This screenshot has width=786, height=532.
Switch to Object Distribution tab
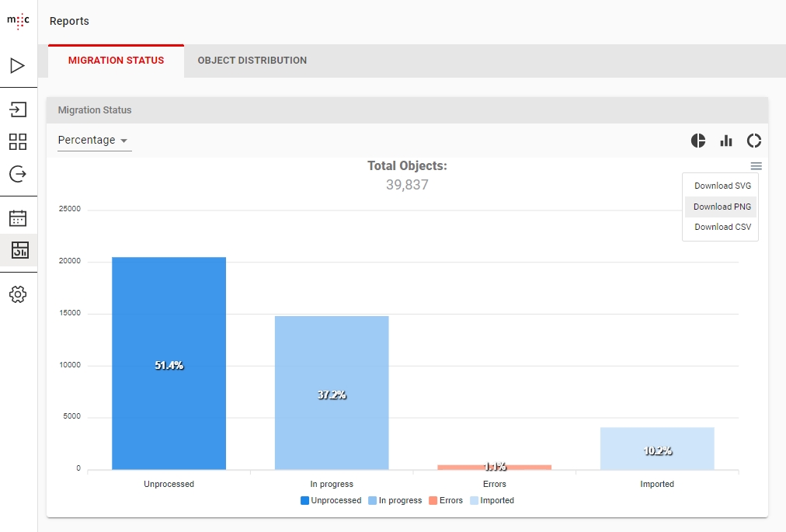pos(252,61)
